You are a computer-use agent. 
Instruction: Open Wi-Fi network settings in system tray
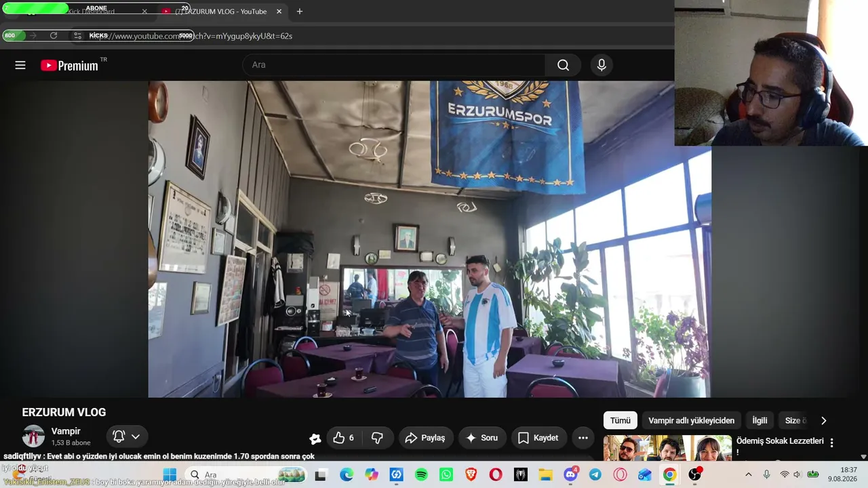pyautogui.click(x=785, y=474)
